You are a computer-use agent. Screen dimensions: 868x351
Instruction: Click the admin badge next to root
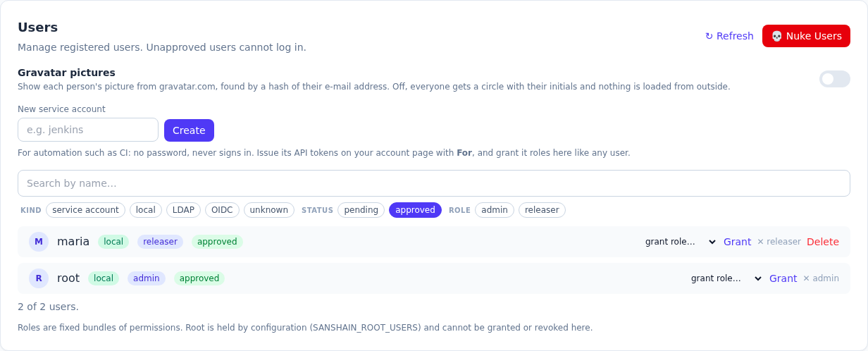(147, 278)
